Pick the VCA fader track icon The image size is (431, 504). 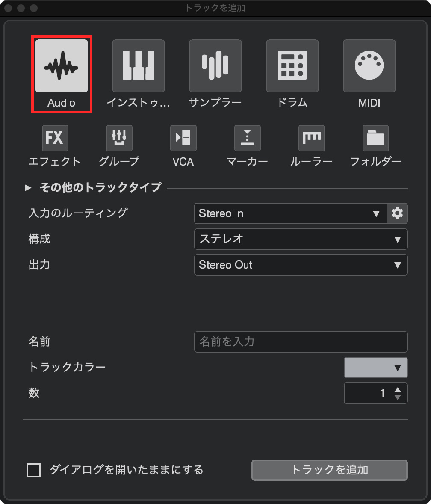click(x=183, y=138)
